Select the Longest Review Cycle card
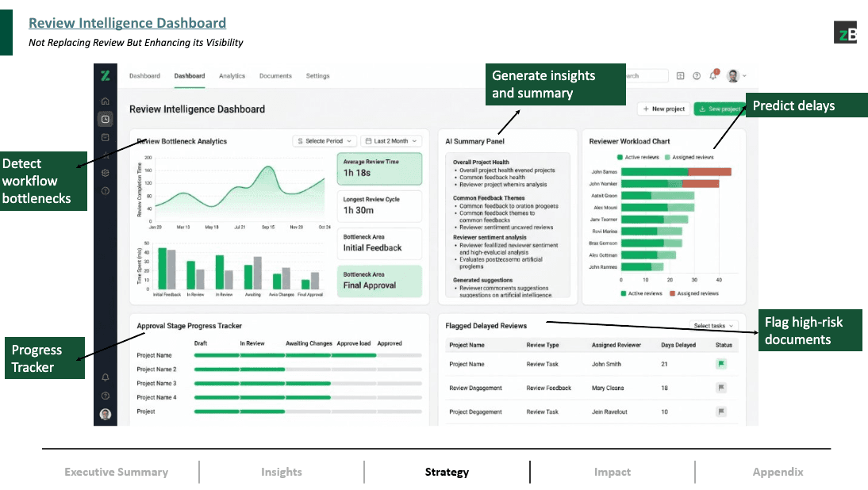Screen dimensions: 868x490 pos(379,205)
